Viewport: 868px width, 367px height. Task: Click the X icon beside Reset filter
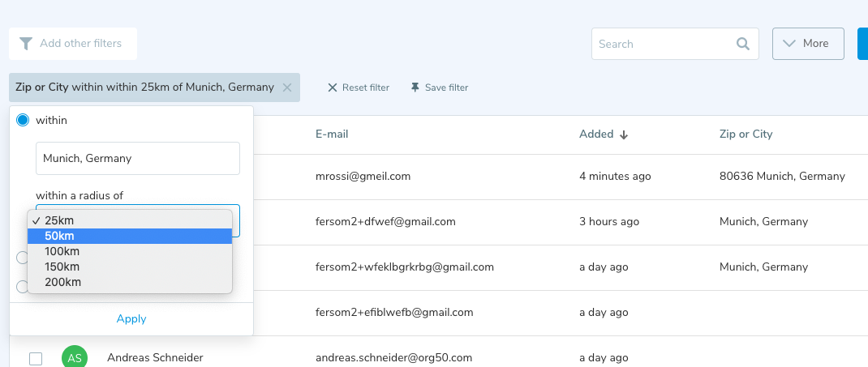(332, 87)
